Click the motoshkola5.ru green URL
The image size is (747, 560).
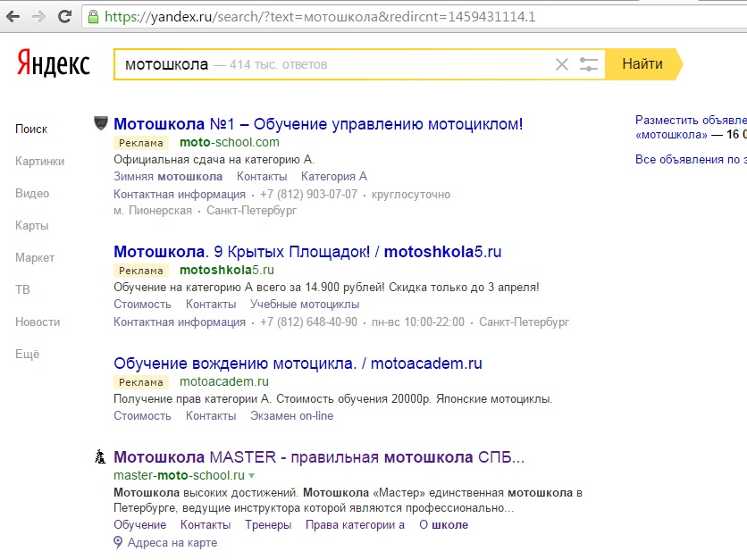pos(227,270)
